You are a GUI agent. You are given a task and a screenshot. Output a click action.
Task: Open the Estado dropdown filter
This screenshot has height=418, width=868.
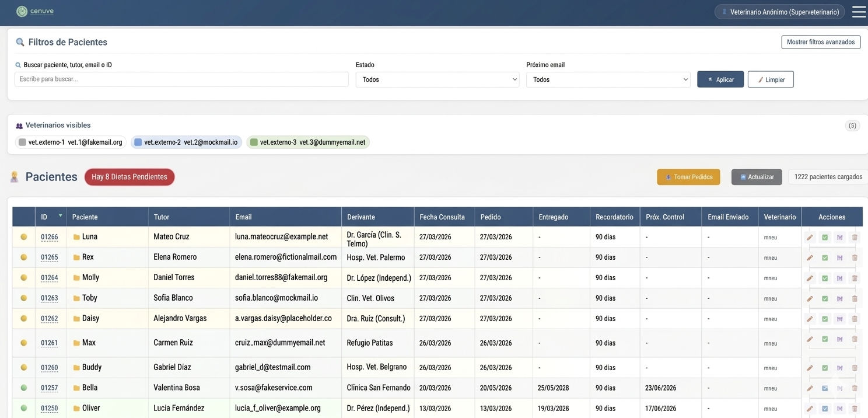point(437,79)
